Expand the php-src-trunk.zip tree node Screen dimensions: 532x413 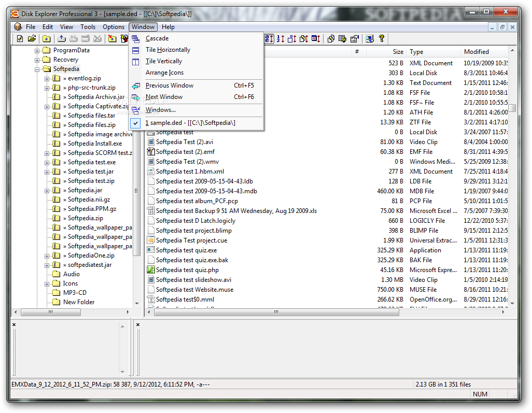coord(47,88)
